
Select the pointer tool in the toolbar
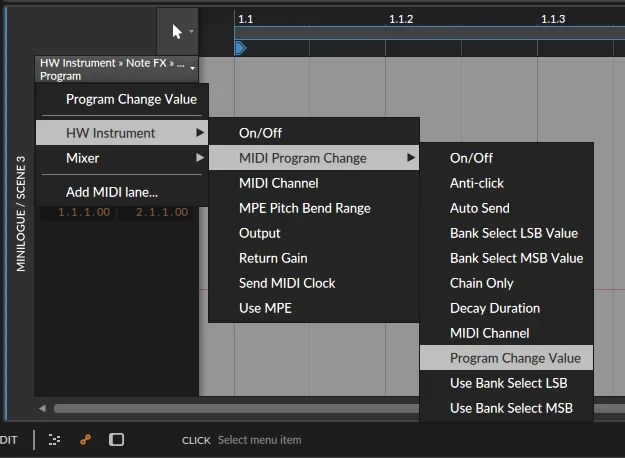pyautogui.click(x=177, y=32)
